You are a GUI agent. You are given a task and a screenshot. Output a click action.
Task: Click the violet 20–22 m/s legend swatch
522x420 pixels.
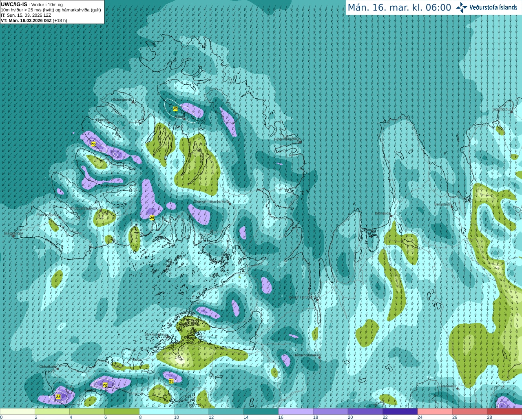[x=365, y=411]
